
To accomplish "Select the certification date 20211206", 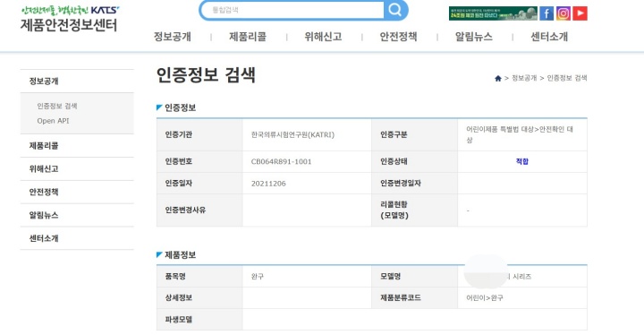I will 268,184.
